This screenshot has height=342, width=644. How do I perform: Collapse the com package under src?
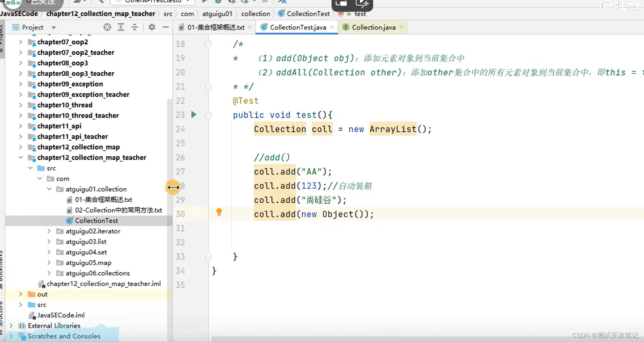click(40, 178)
